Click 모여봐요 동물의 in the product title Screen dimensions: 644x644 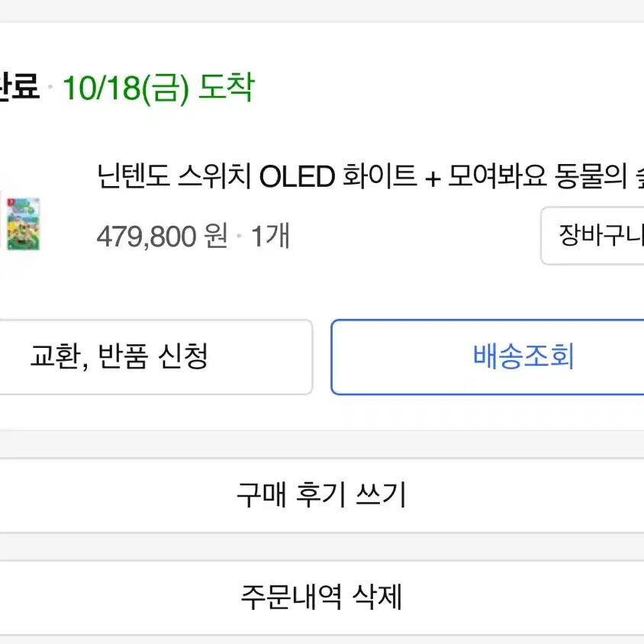[x=538, y=175]
